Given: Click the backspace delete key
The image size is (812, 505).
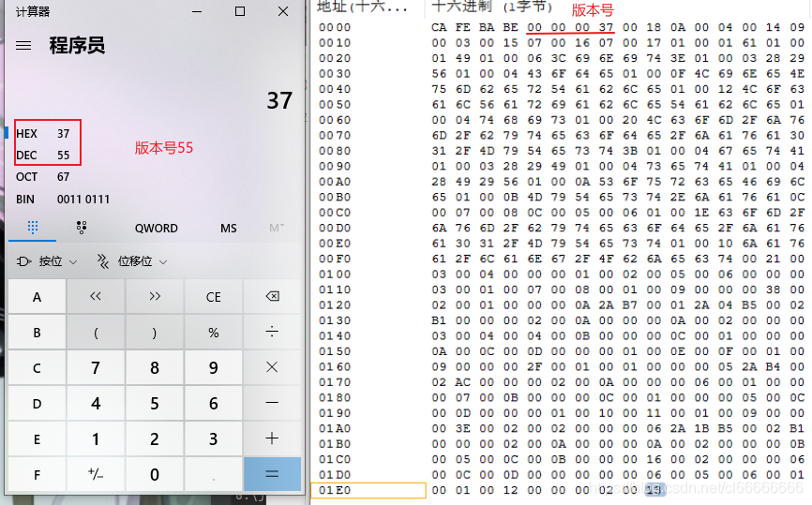Looking at the screenshot, I should tap(272, 296).
